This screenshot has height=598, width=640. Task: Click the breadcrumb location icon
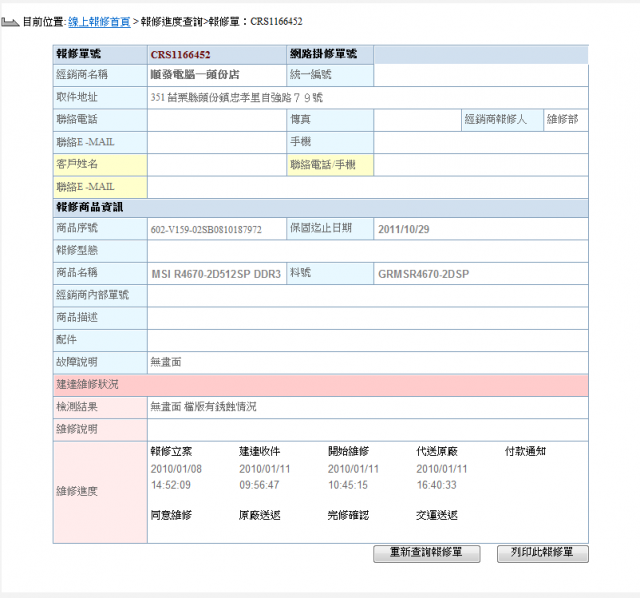pyautogui.click(x=10, y=22)
